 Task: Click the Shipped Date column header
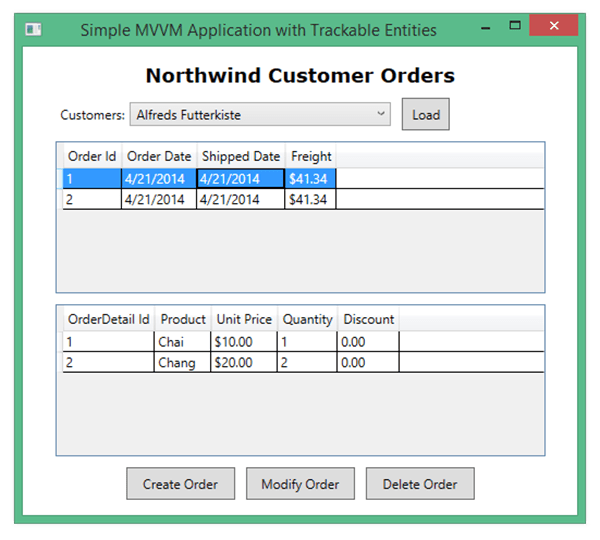[241, 157]
